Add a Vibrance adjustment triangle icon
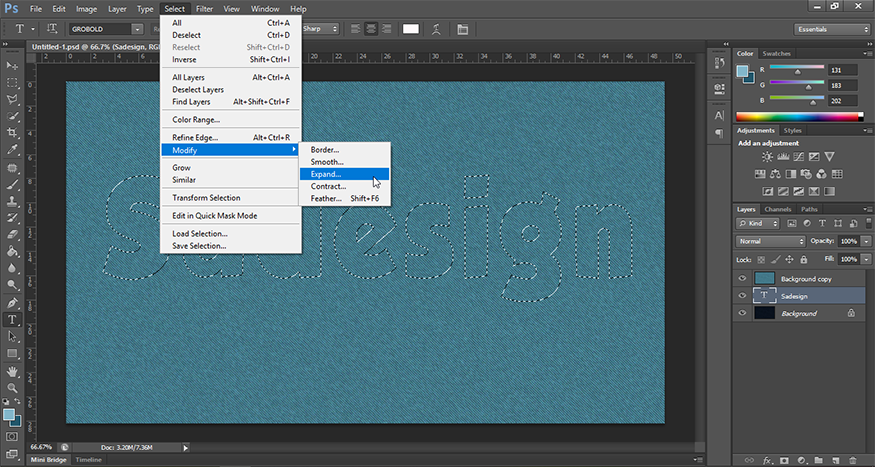This screenshot has width=875, height=467. [829, 157]
